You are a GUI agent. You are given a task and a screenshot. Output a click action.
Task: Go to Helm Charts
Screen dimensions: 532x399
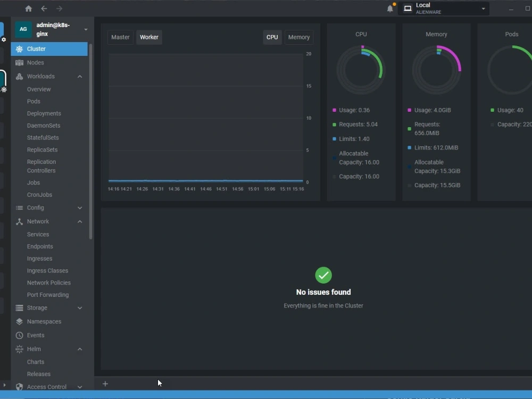36,362
